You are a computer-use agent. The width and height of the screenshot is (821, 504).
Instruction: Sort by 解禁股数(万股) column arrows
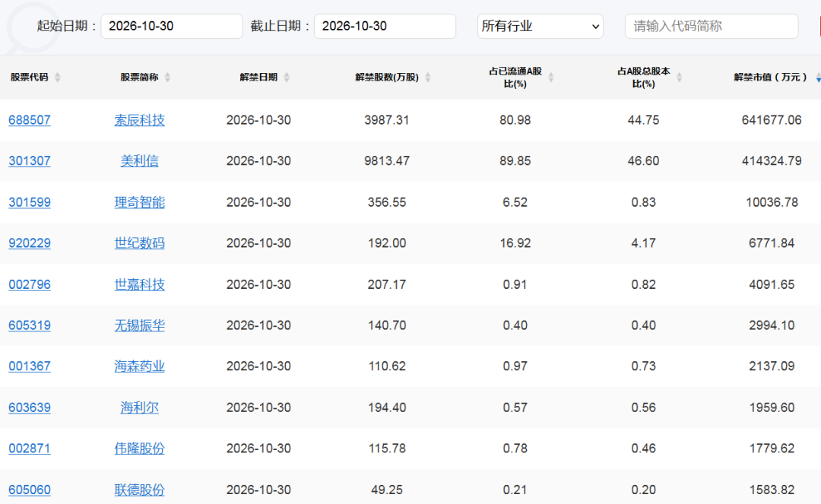(x=428, y=78)
